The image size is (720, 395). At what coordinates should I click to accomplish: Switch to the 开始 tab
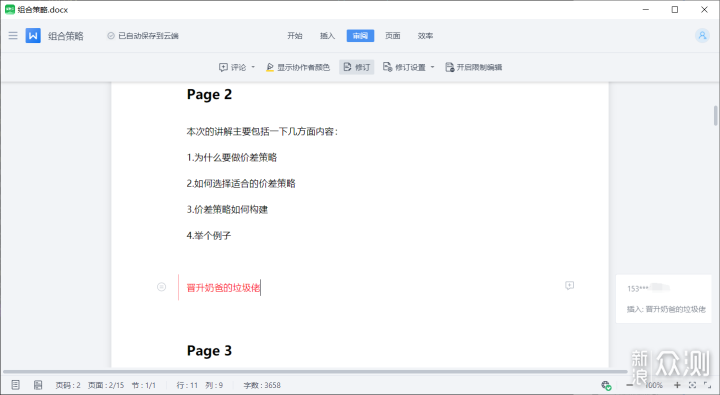(x=295, y=36)
